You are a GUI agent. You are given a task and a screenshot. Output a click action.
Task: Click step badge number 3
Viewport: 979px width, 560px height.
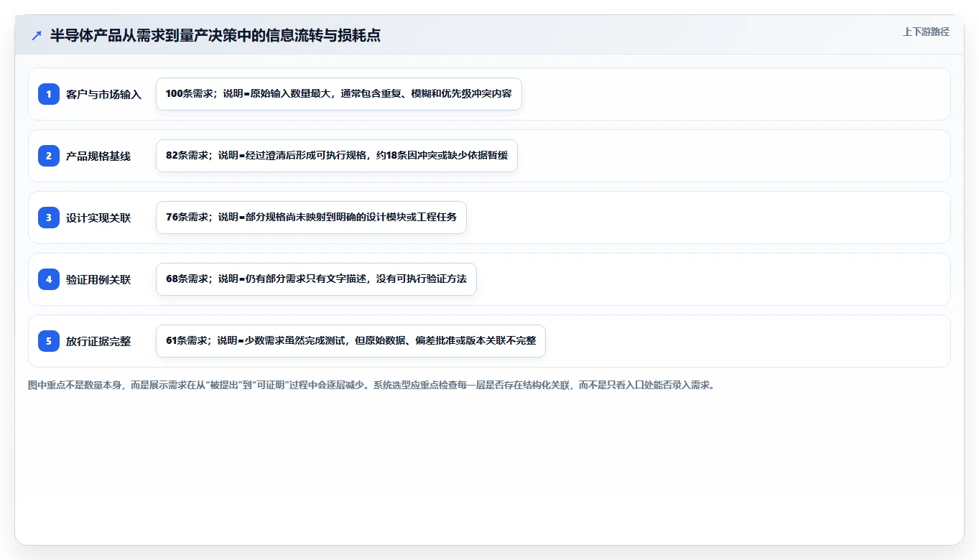tap(49, 218)
